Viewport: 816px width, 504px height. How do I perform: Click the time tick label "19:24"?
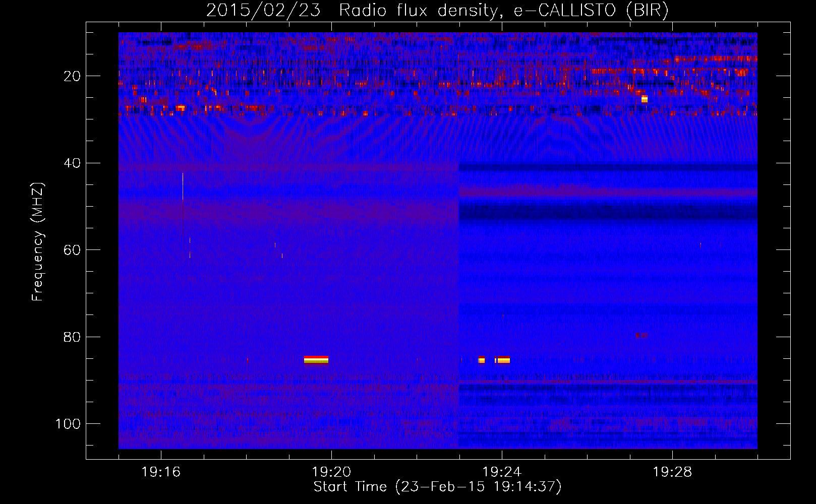tap(502, 472)
